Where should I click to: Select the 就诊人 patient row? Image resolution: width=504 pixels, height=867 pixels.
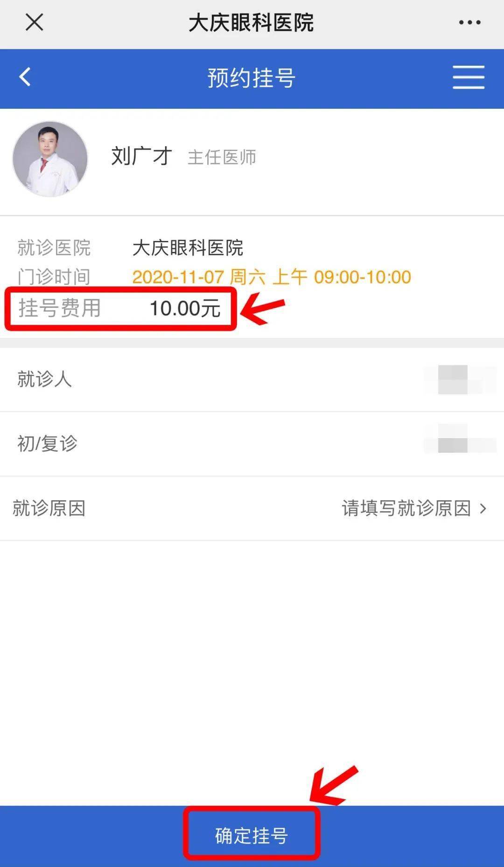[252, 379]
